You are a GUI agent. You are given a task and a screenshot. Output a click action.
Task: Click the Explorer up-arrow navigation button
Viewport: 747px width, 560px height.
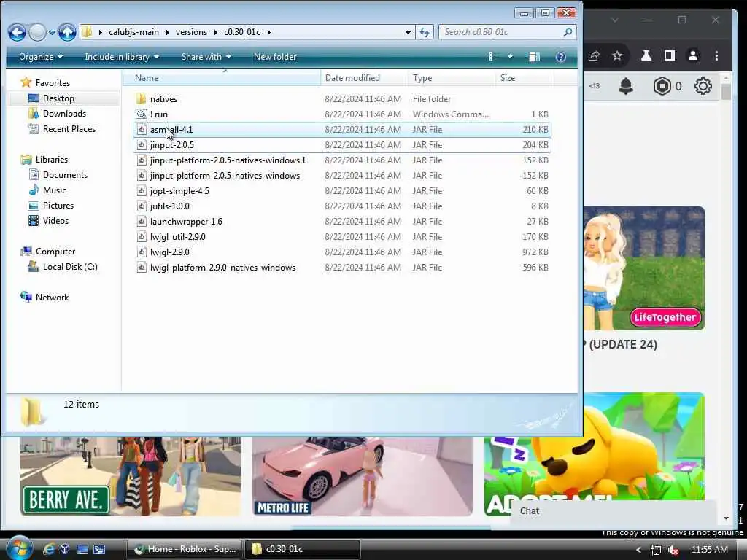[67, 32]
